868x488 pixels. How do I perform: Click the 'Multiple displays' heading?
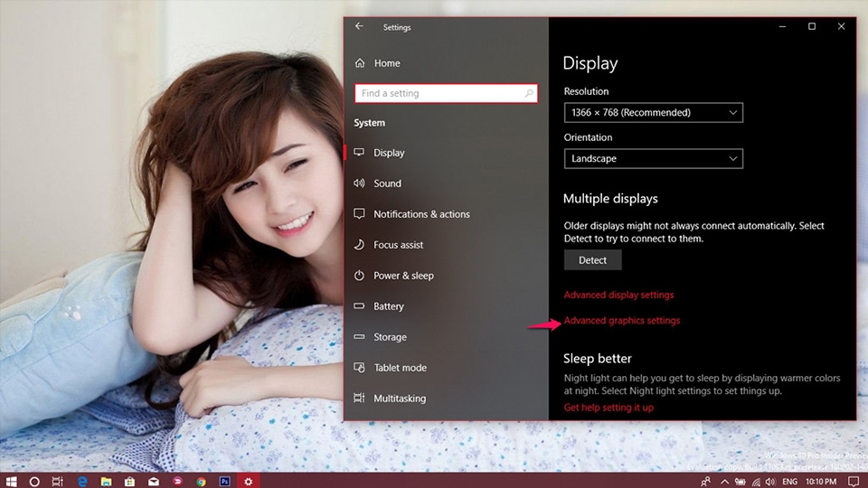point(610,199)
